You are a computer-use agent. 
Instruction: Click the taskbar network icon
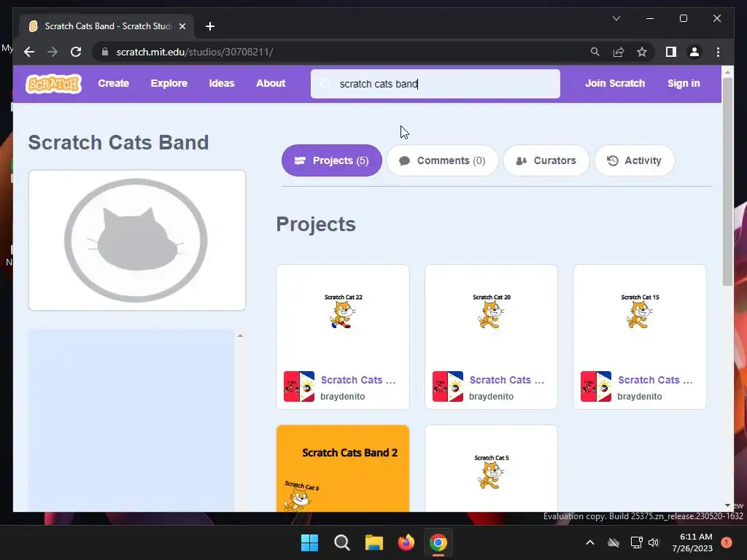coord(636,542)
